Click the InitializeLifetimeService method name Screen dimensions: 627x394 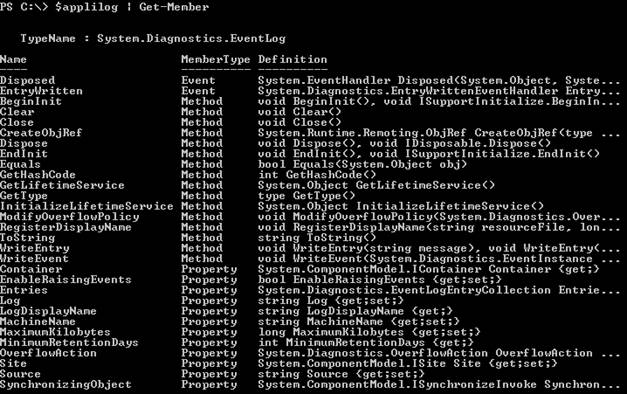pos(87,206)
